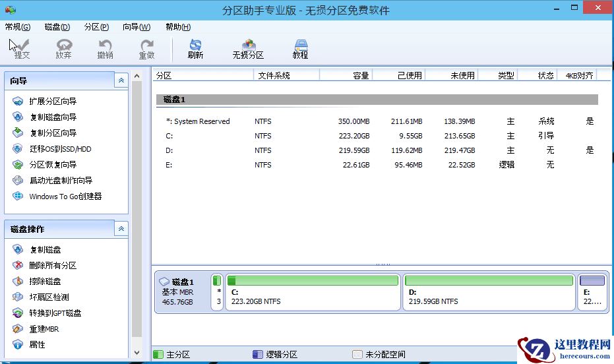Select the D: partition block in disk map

point(489,291)
